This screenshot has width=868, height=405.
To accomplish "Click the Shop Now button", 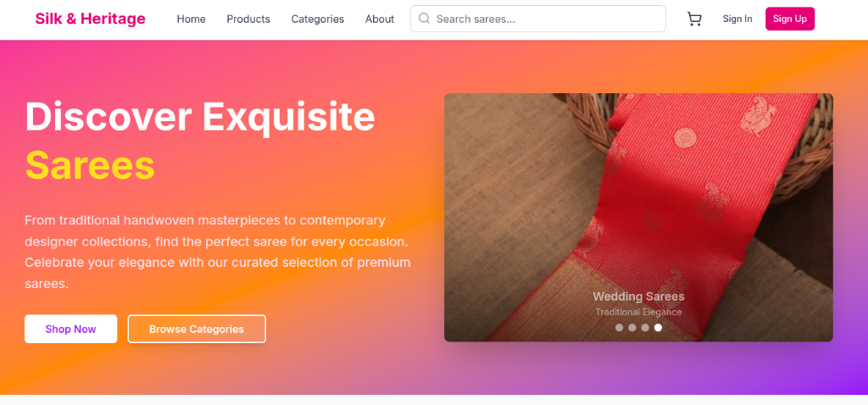I will [71, 330].
